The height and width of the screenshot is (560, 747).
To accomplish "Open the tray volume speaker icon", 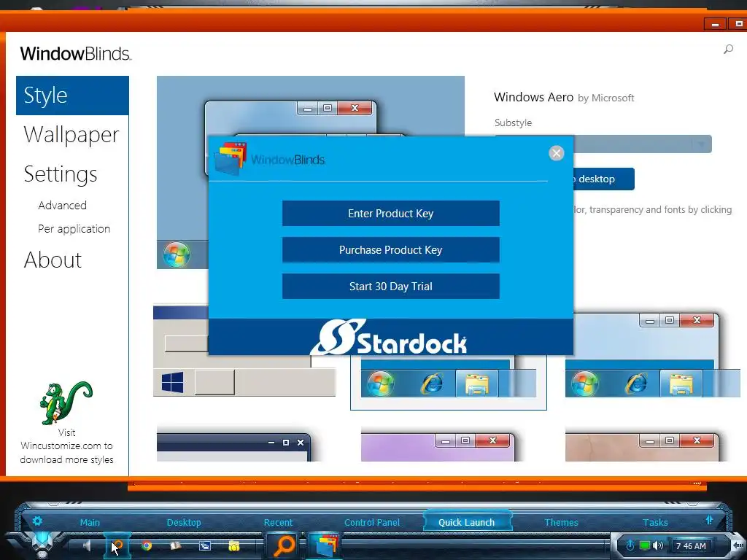I will (659, 545).
